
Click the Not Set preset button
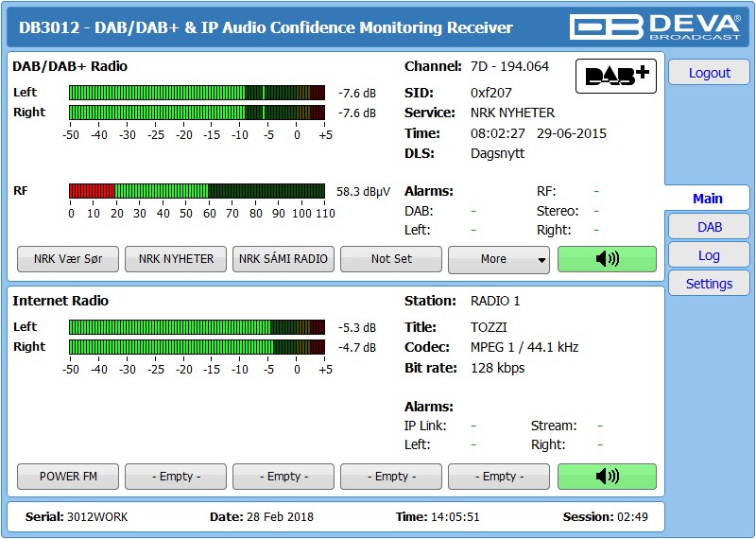(391, 259)
